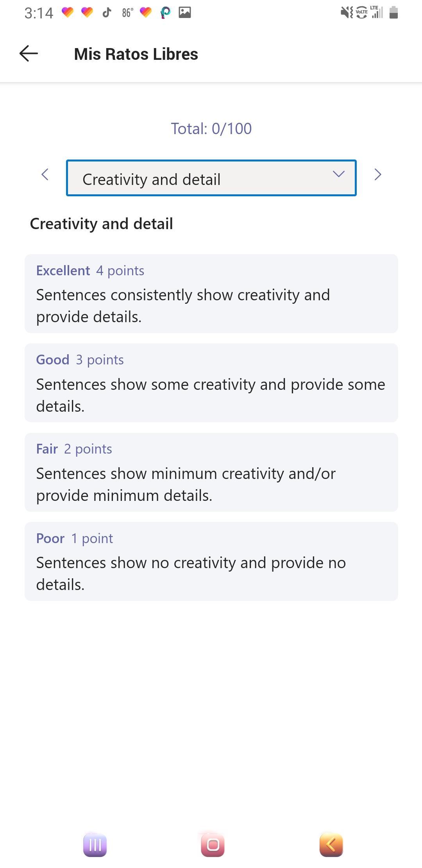The width and height of the screenshot is (422, 868).
Task: Tap the Android navigation back button
Action: click(331, 845)
